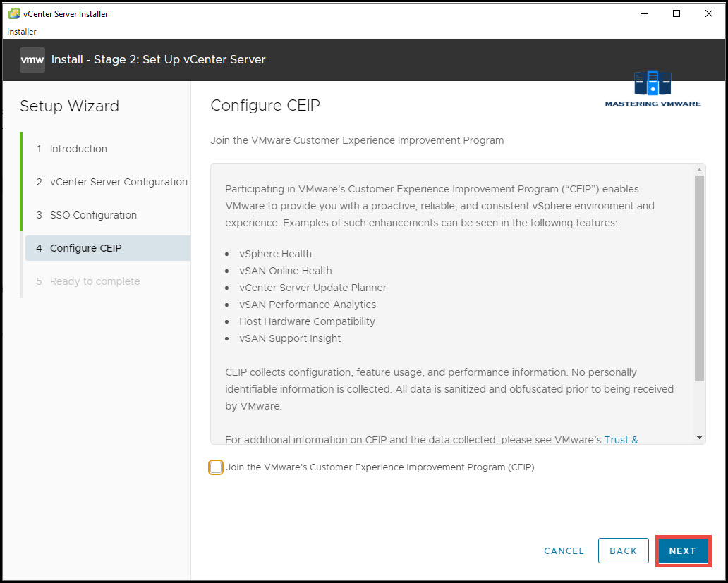Click the scroll up arrow of CEIP text

tap(699, 170)
